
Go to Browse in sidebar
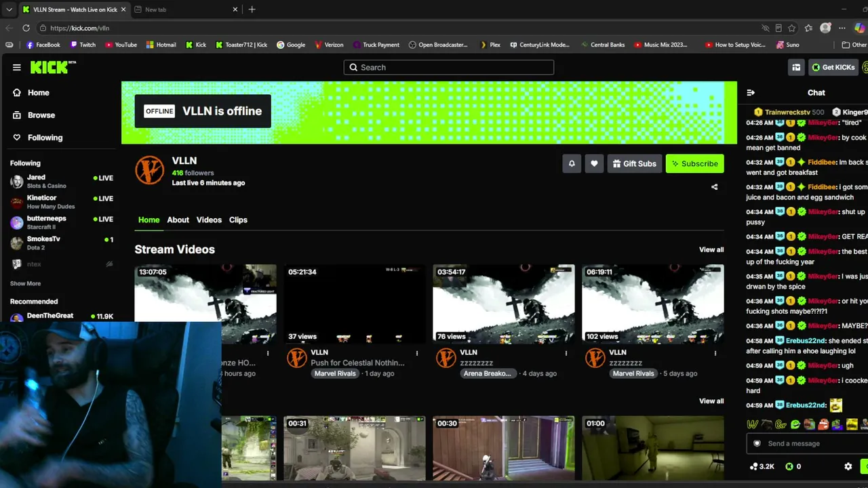[41, 115]
